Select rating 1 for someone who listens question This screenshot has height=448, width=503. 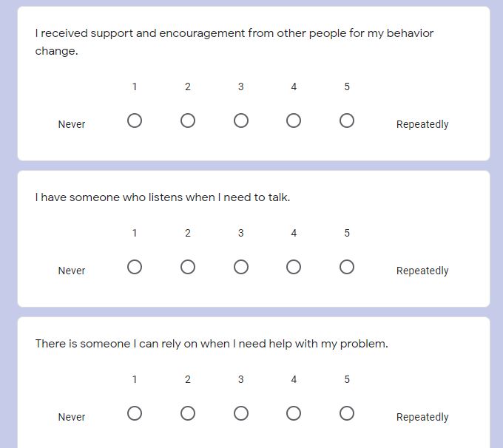pyautogui.click(x=135, y=267)
